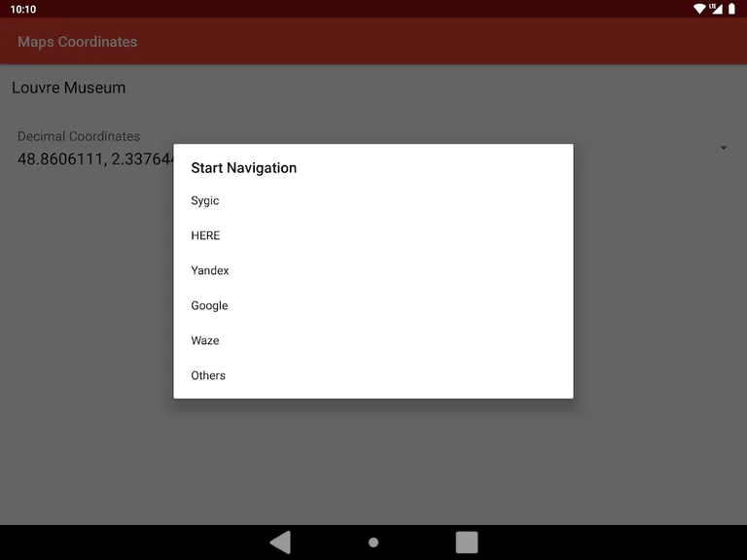Screen dimensions: 747x560
Task: Dismiss dialog by tapping dimmed area below it
Action: coord(373,462)
